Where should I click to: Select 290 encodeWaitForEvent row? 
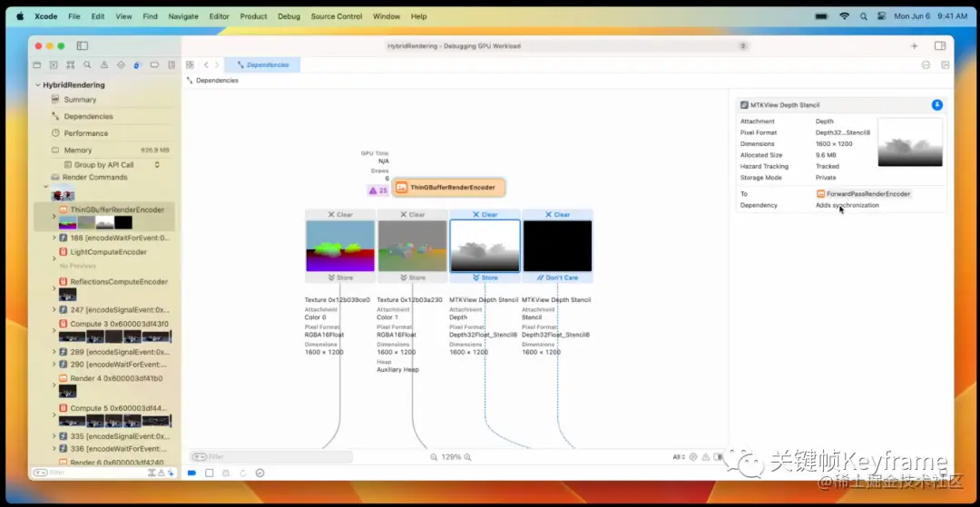pos(113,365)
